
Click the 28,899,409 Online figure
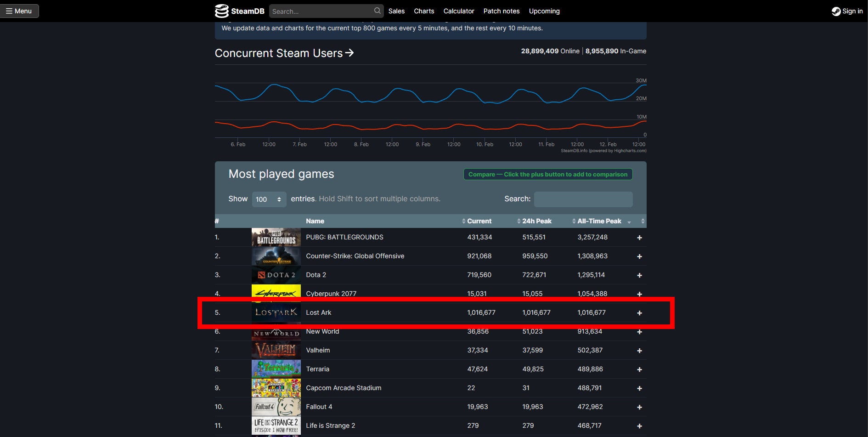pyautogui.click(x=550, y=51)
